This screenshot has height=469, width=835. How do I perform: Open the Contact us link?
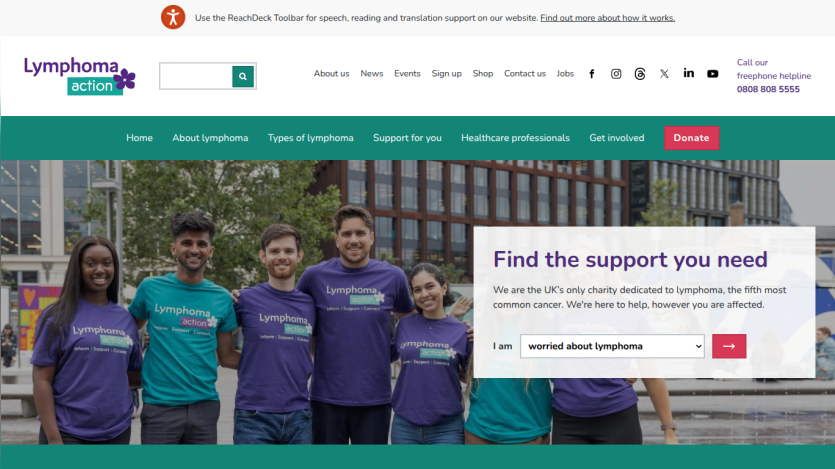(525, 73)
